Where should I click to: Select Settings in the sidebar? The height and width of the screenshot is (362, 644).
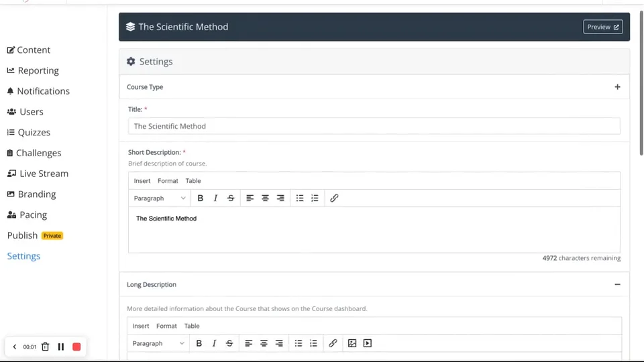click(x=24, y=256)
